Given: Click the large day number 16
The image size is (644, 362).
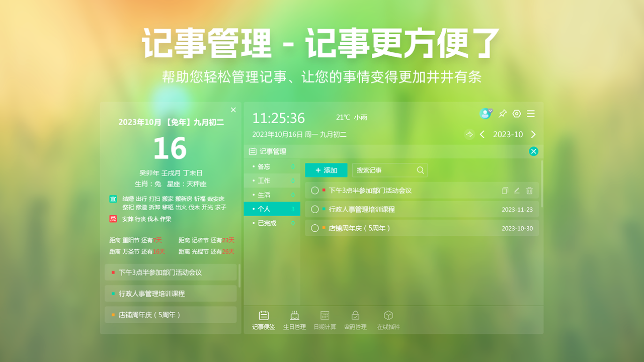Looking at the screenshot, I should 170,148.
